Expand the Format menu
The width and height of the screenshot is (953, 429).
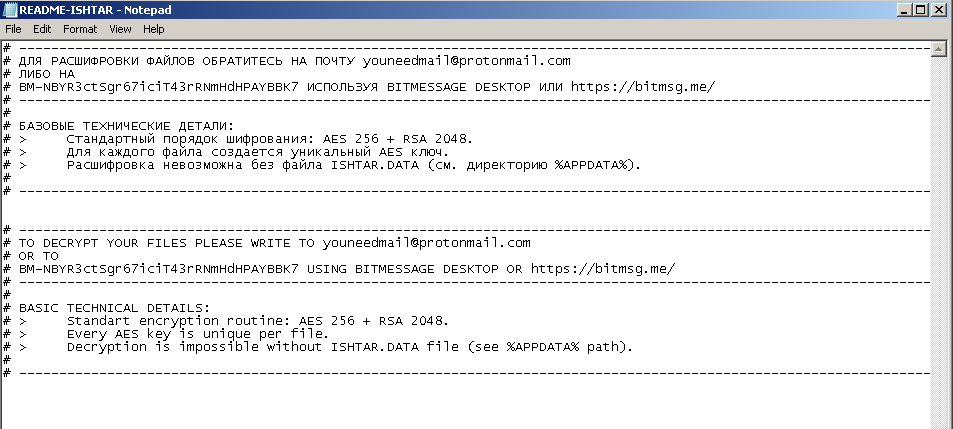point(80,29)
